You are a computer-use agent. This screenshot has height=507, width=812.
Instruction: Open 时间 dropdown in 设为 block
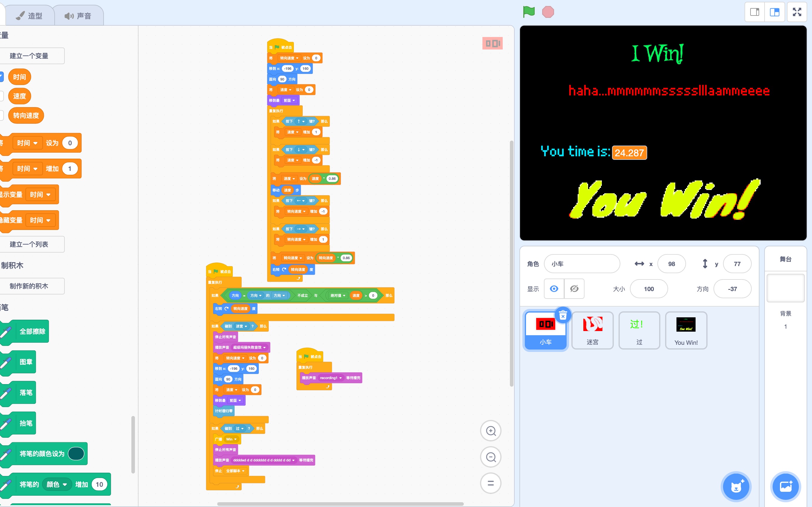pos(27,143)
